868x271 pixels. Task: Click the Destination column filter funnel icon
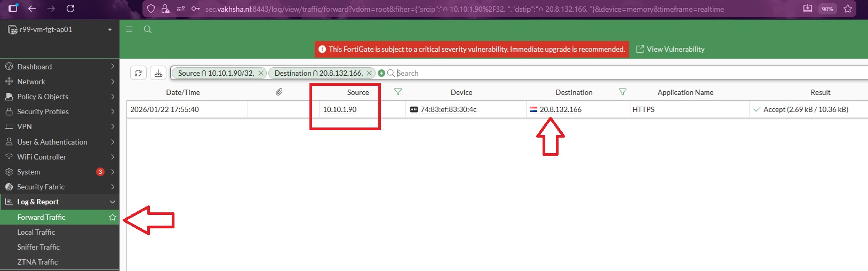tap(622, 92)
